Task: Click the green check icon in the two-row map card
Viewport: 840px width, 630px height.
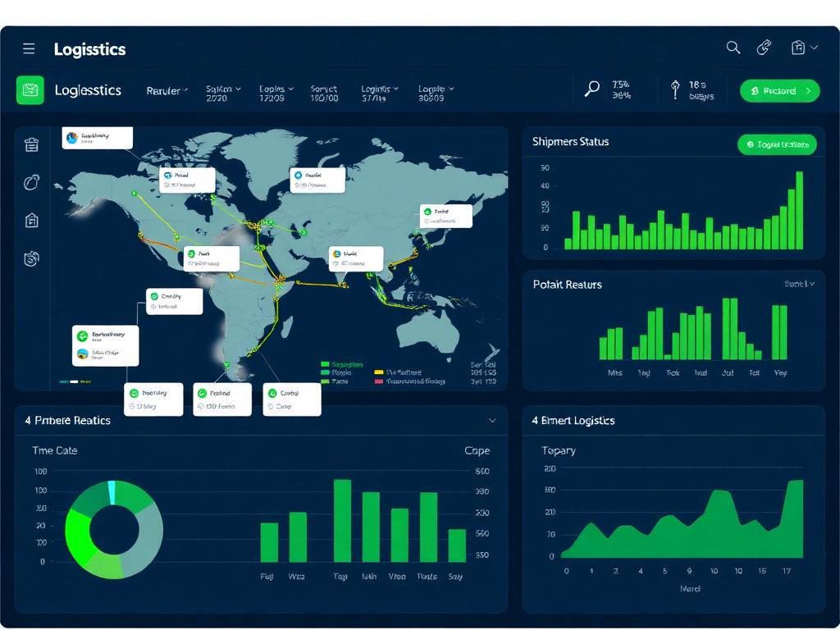Action: pyautogui.click(x=83, y=336)
